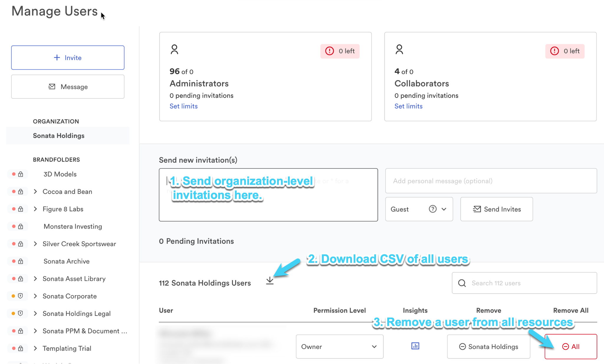Viewport: 604px width, 364px height.
Task: Click Set limits under Administrators
Action: point(183,106)
